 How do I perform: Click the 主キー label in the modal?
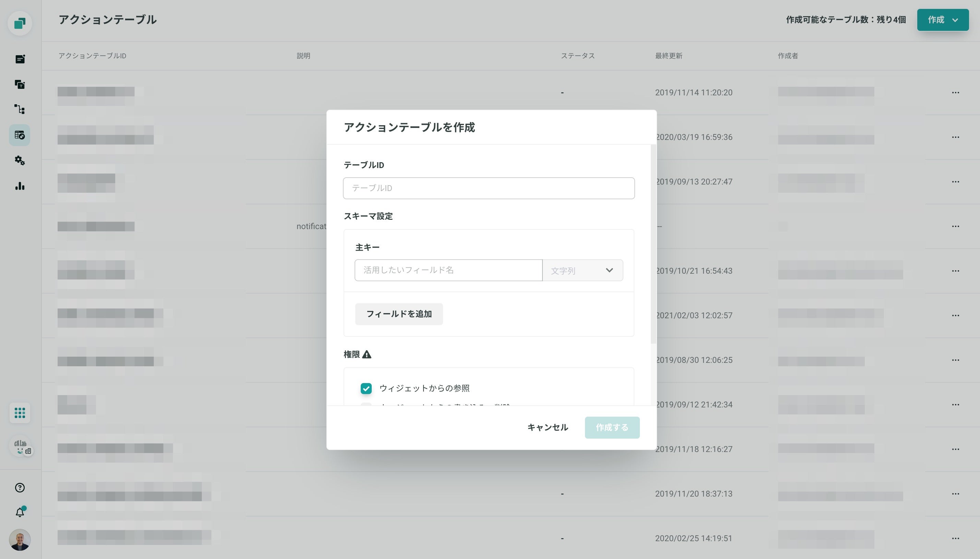pos(367,247)
